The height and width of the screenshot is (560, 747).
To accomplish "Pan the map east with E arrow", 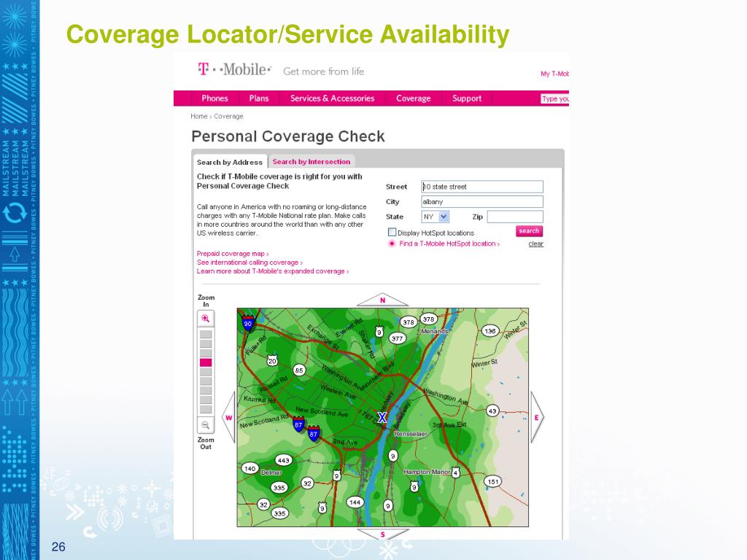I will pos(537,418).
